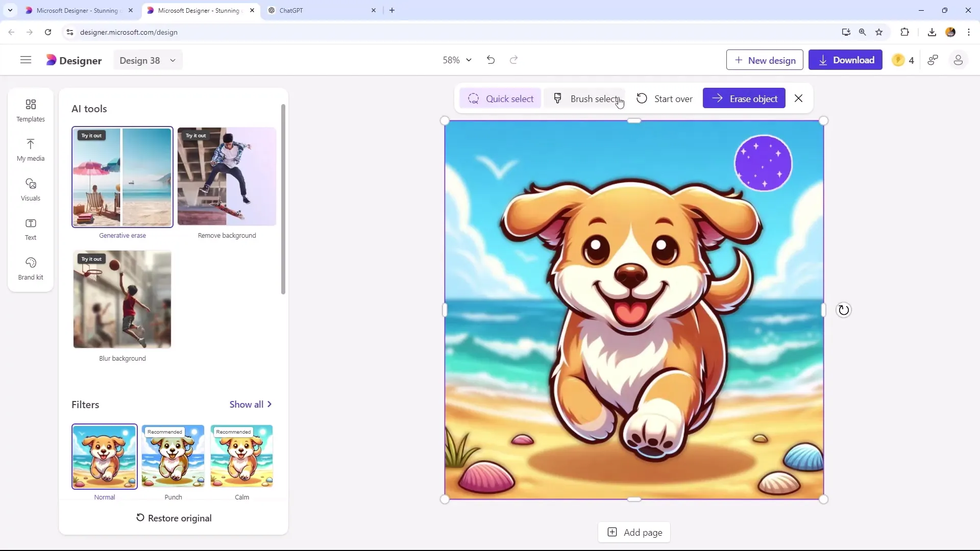Select the Punch filter thumbnail
The height and width of the screenshot is (551, 980).
point(173,456)
